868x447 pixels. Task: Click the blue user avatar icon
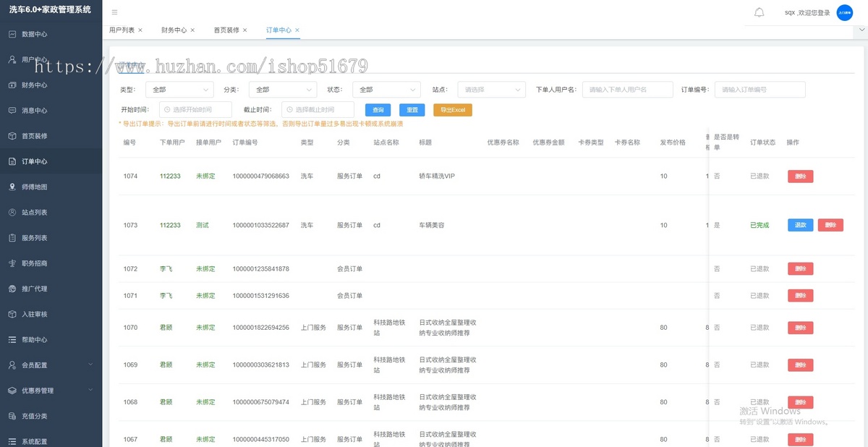(x=844, y=13)
